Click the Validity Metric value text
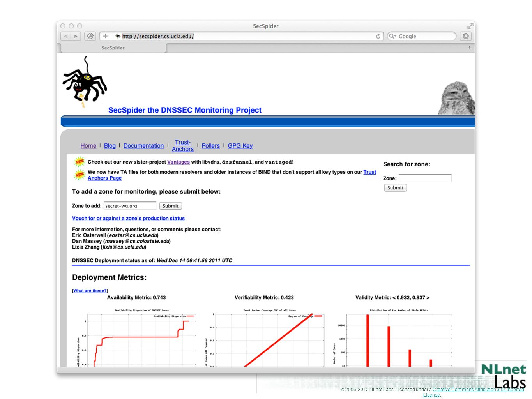This screenshot has width=532, height=399. click(392, 298)
